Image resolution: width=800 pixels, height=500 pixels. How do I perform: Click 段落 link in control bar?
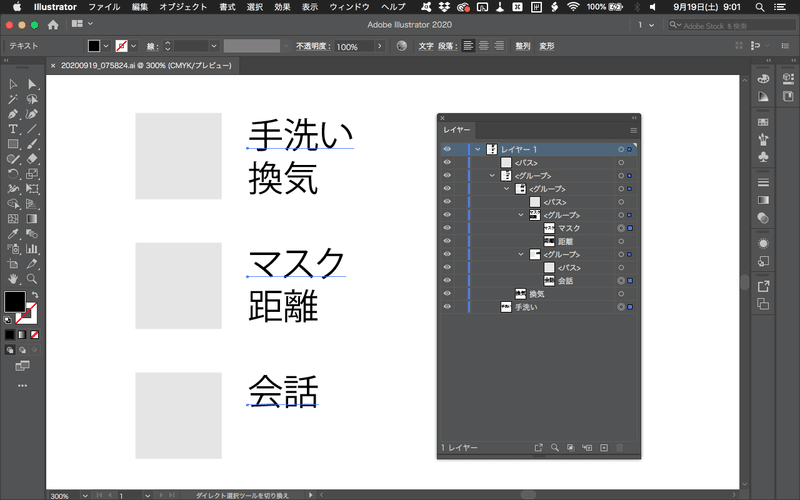click(x=446, y=46)
